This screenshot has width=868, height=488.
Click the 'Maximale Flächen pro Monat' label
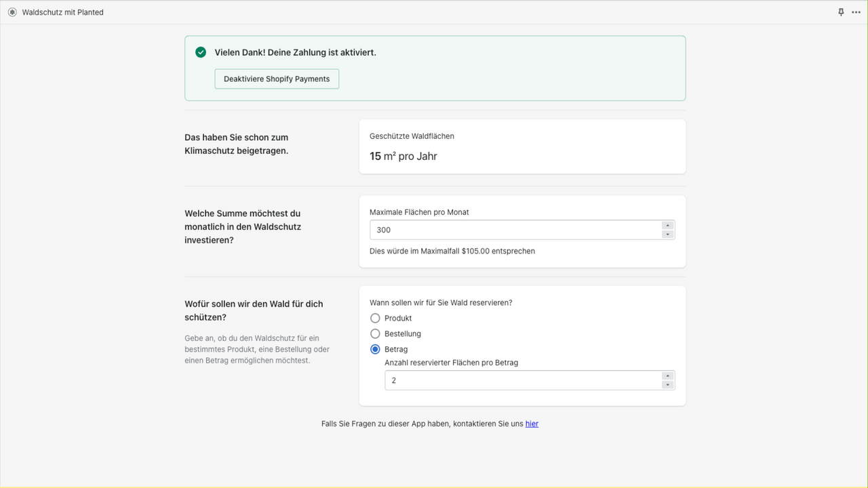(419, 212)
